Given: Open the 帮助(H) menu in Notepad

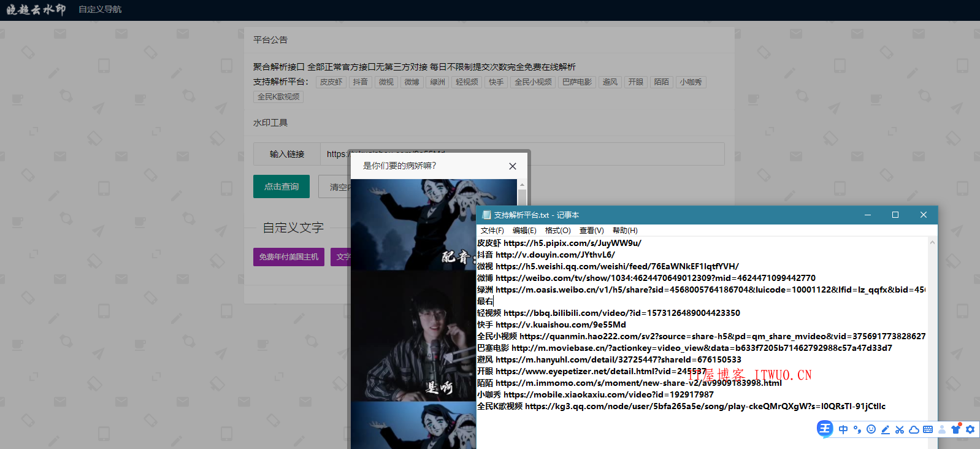Looking at the screenshot, I should pyautogui.click(x=625, y=231).
